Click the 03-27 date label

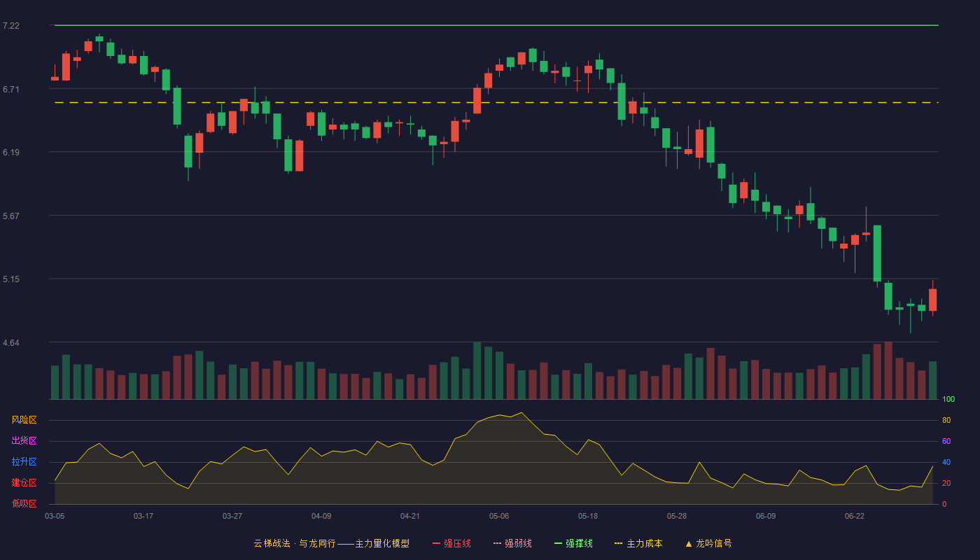click(232, 516)
